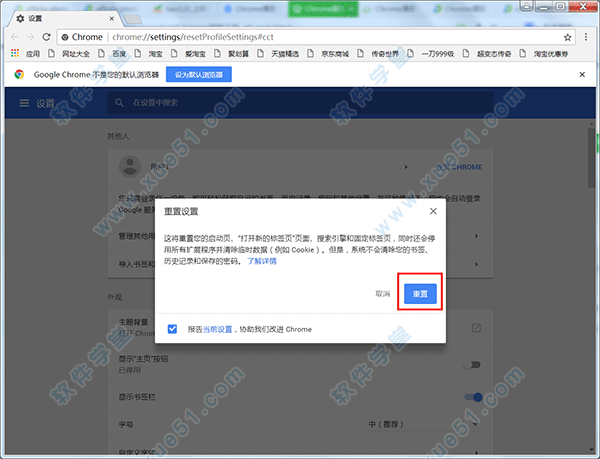Open a new tab
Image resolution: width=600 pixels, height=459 pixels.
132,19
